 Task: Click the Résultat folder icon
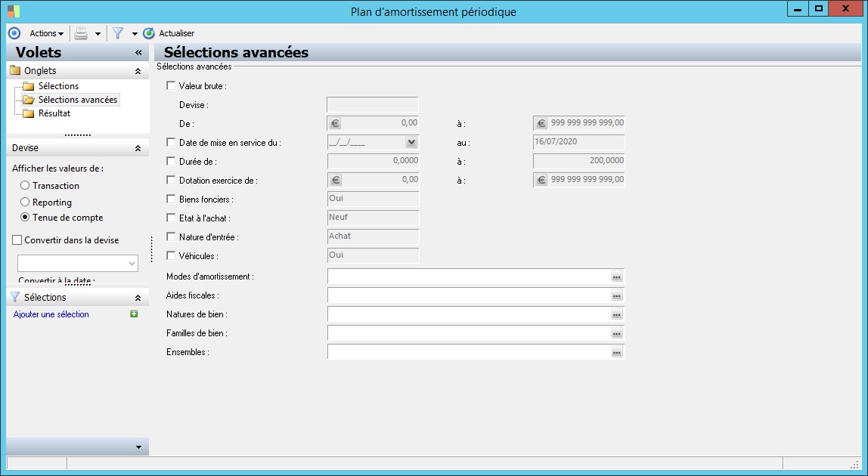pos(28,113)
